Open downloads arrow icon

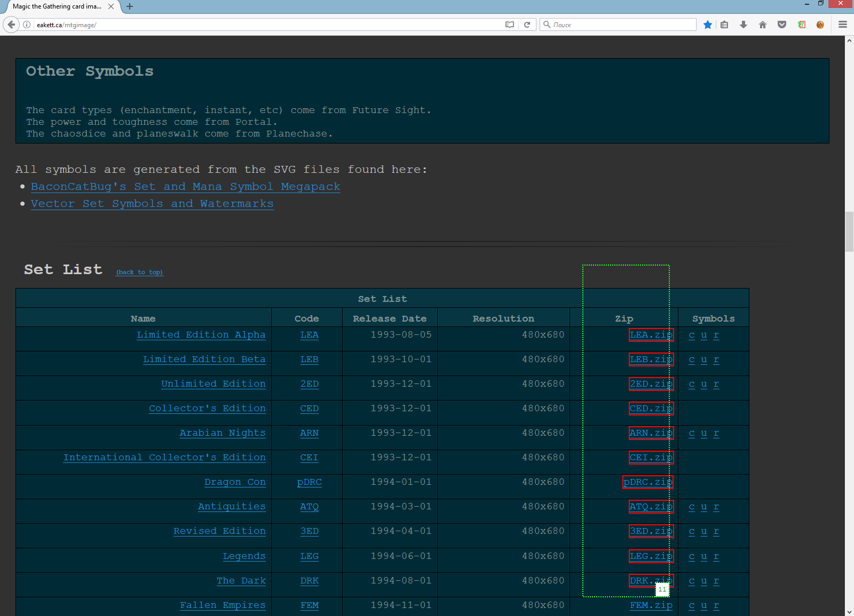[744, 25]
